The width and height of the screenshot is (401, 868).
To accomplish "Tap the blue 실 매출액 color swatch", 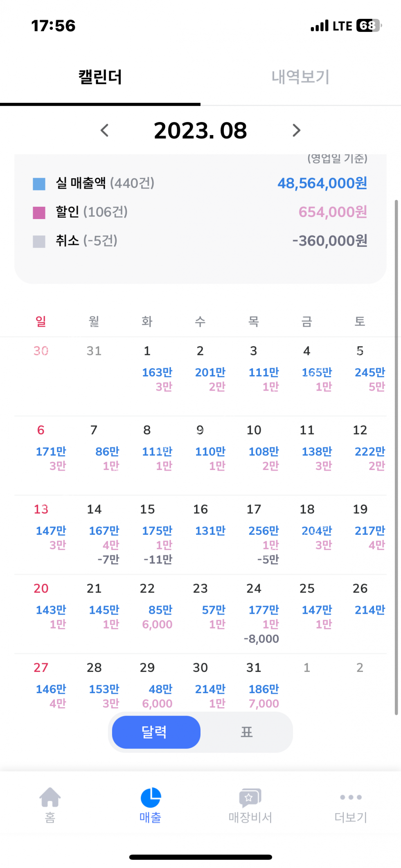I will click(39, 184).
